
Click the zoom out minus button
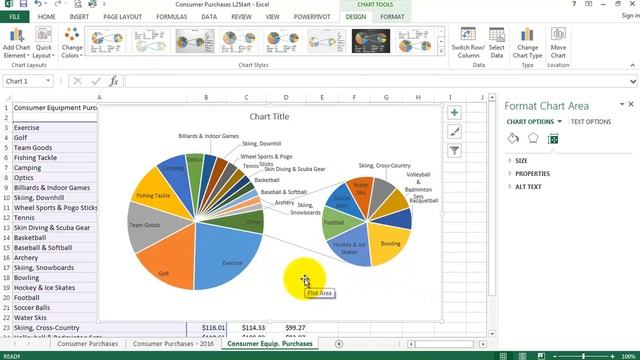[555, 356]
